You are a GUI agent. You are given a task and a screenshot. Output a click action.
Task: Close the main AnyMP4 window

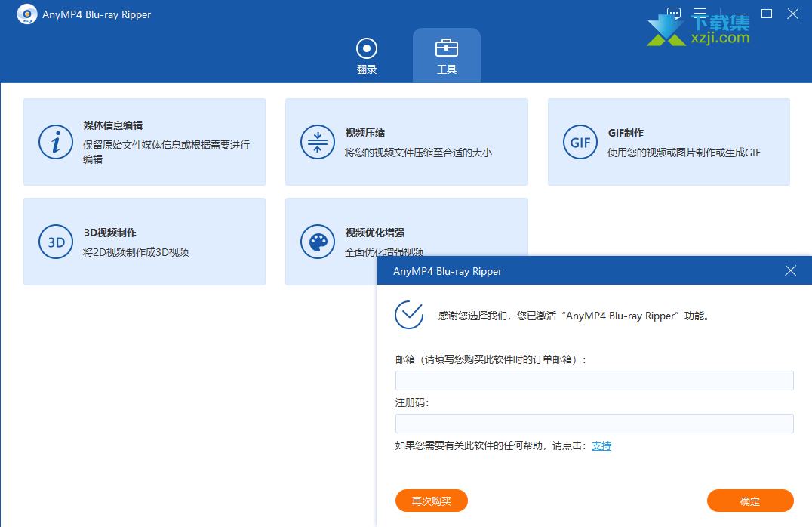[x=793, y=14]
